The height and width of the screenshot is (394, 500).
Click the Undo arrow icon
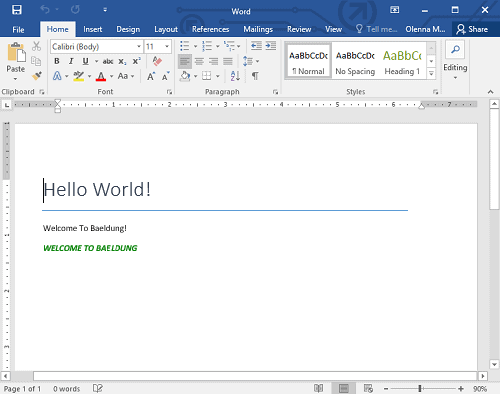(45, 9)
